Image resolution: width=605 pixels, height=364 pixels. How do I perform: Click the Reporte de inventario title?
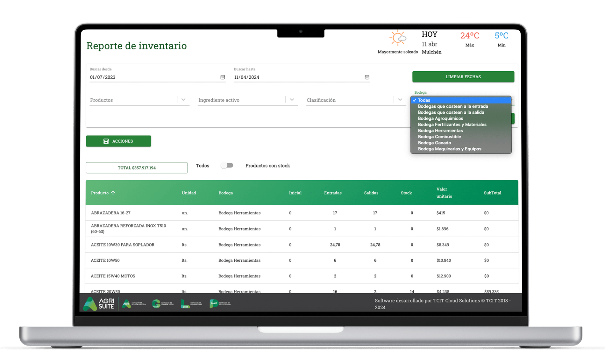(x=136, y=46)
